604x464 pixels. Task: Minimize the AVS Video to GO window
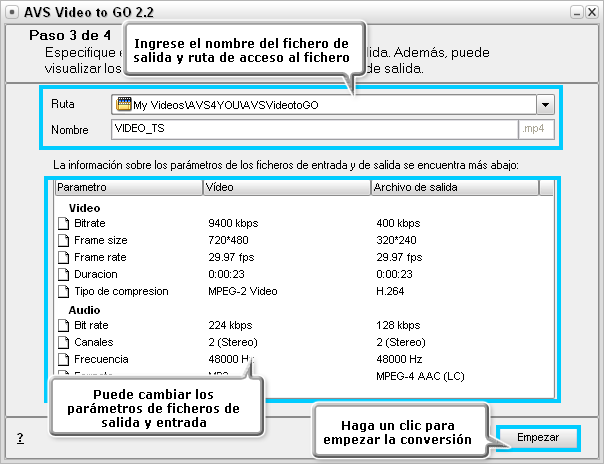pyautogui.click(x=577, y=12)
